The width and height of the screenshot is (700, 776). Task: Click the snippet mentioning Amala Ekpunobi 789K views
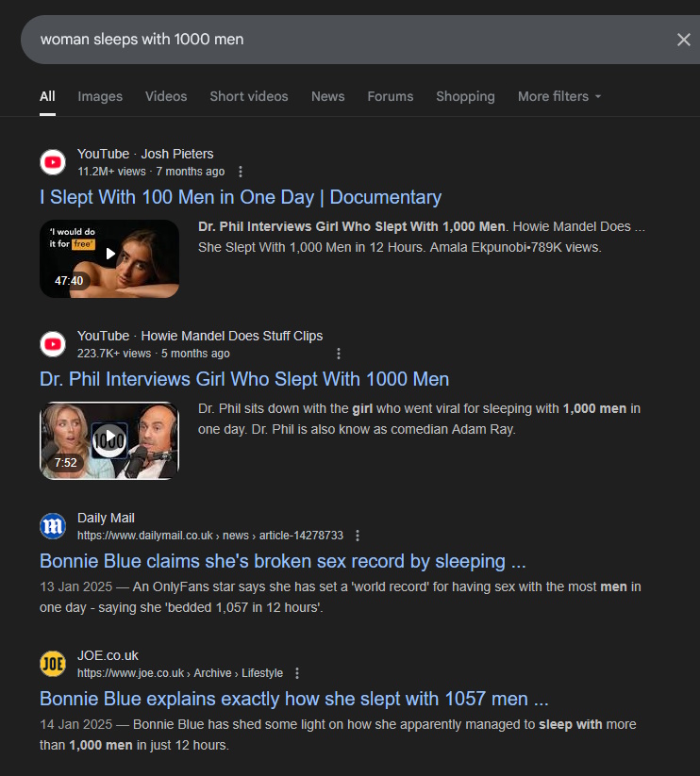pyautogui.click(x=422, y=237)
